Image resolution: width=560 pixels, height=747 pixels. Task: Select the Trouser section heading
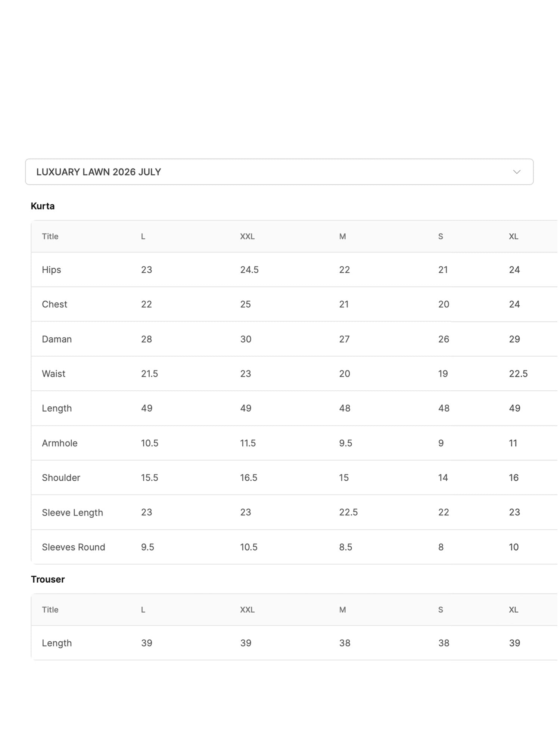pyautogui.click(x=48, y=579)
